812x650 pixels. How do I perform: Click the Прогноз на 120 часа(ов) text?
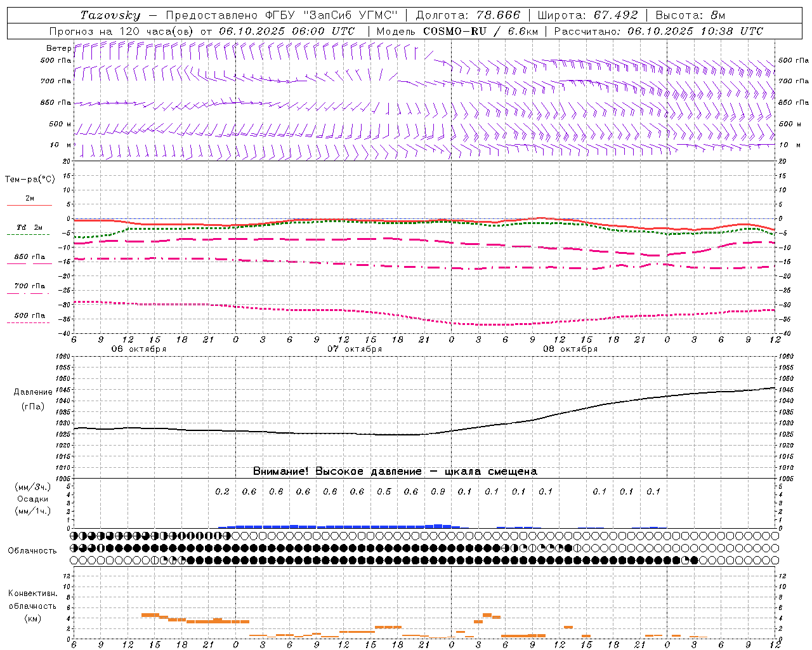pyautogui.click(x=122, y=31)
